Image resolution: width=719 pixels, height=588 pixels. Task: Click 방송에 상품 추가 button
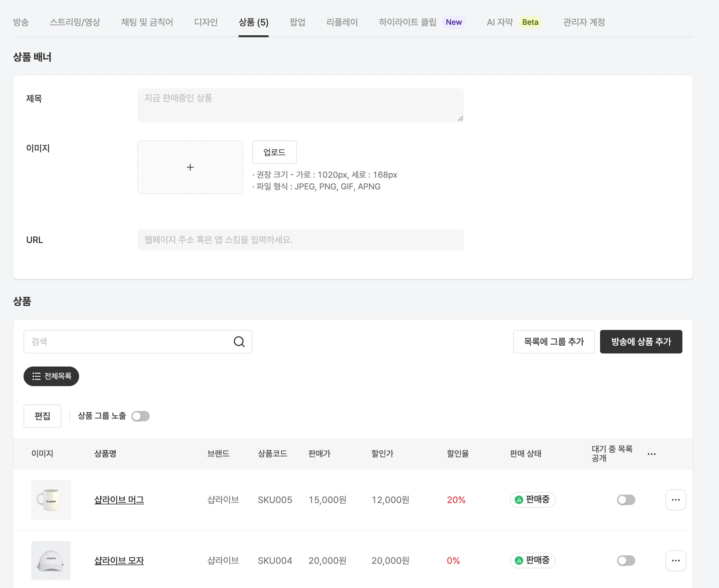pos(641,341)
